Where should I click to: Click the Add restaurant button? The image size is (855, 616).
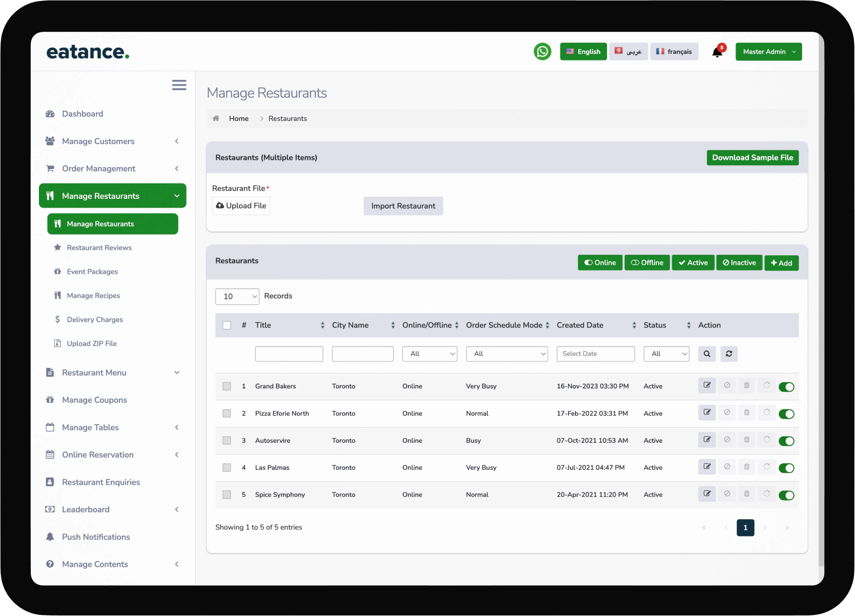click(781, 263)
